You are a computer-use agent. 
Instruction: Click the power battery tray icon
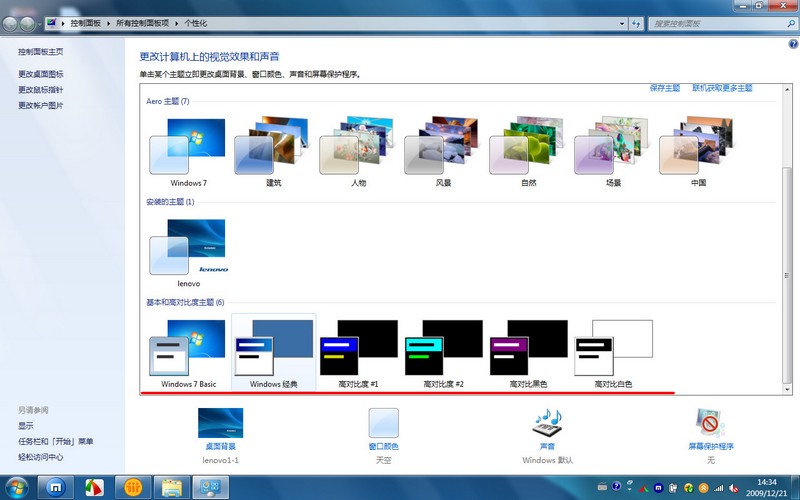click(x=673, y=488)
